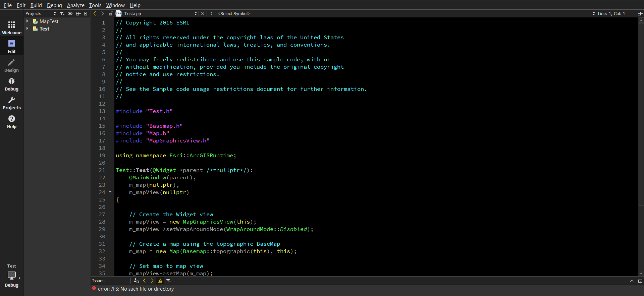Open the Debug menu

(x=54, y=5)
